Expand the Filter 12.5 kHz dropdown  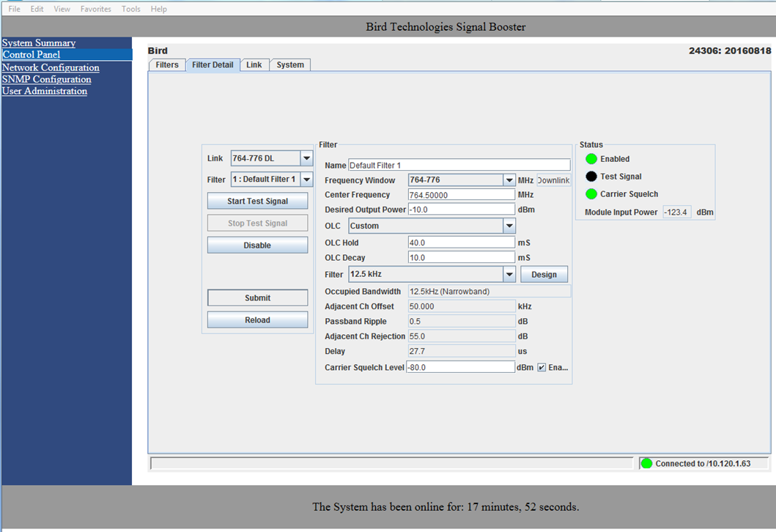pos(432,274)
